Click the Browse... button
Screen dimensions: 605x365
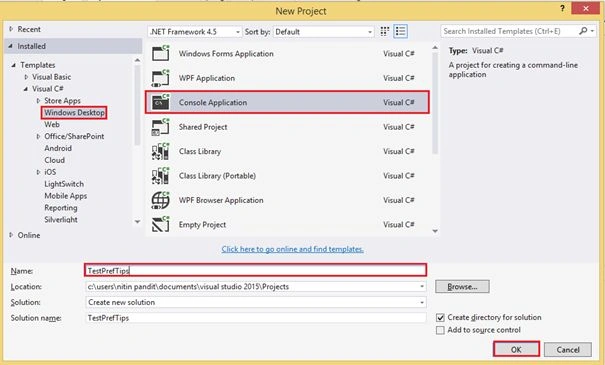point(462,287)
